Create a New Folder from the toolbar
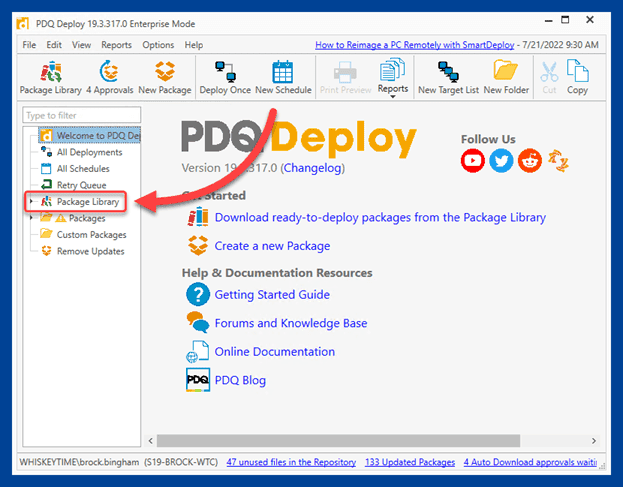The width and height of the screenshot is (623, 487). [506, 78]
